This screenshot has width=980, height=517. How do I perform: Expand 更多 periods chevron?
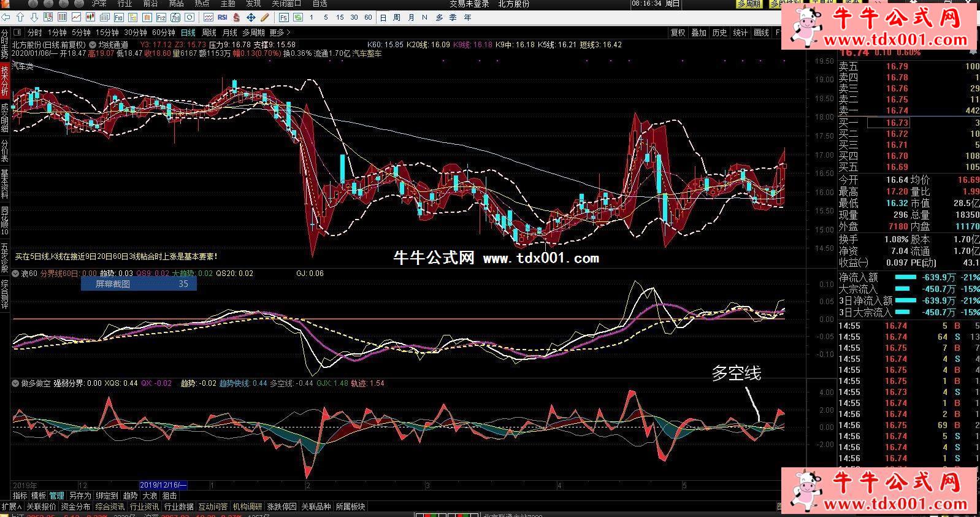(289, 33)
